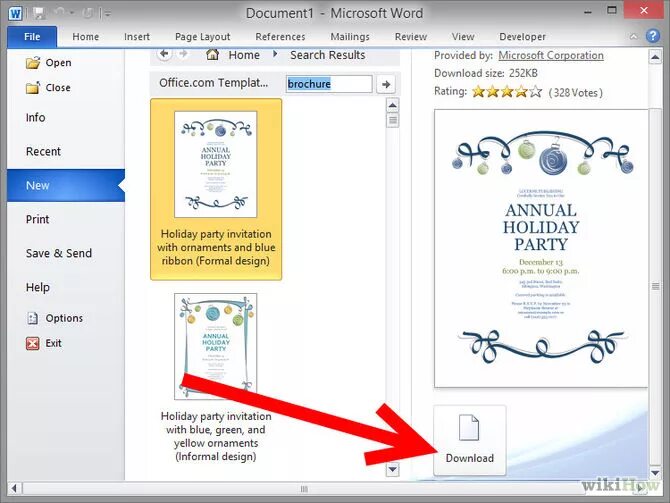The height and width of the screenshot is (503, 670).
Task: Collapse the ribbon with the caret icon
Action: coord(633,37)
